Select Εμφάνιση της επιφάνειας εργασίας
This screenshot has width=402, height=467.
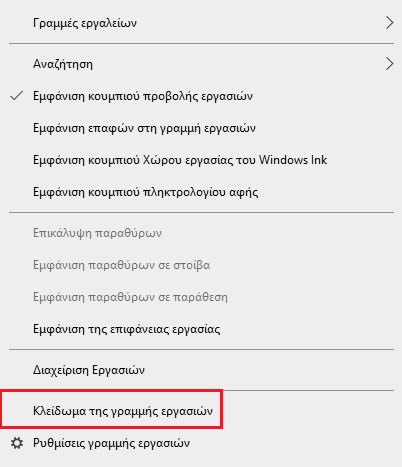pos(201,329)
